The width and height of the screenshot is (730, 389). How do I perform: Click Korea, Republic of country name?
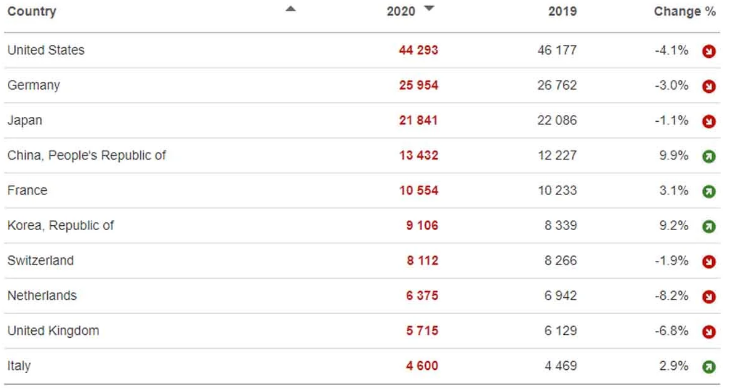[61, 226]
